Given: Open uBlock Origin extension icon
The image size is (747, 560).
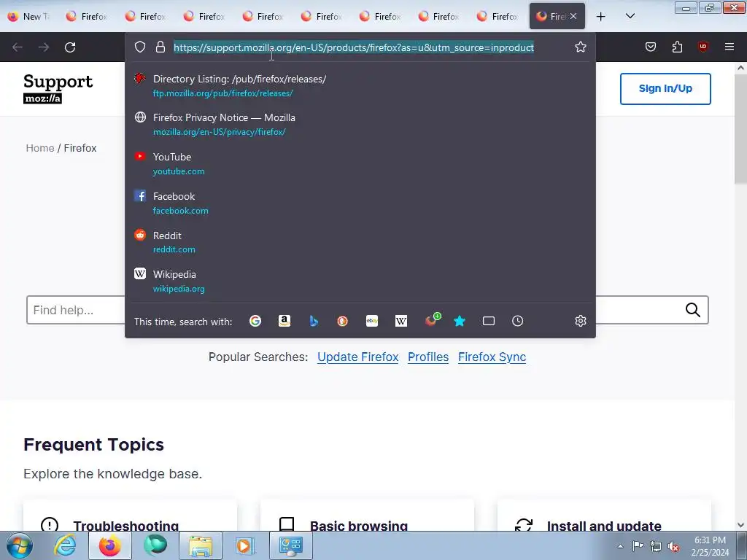Looking at the screenshot, I should (x=703, y=47).
